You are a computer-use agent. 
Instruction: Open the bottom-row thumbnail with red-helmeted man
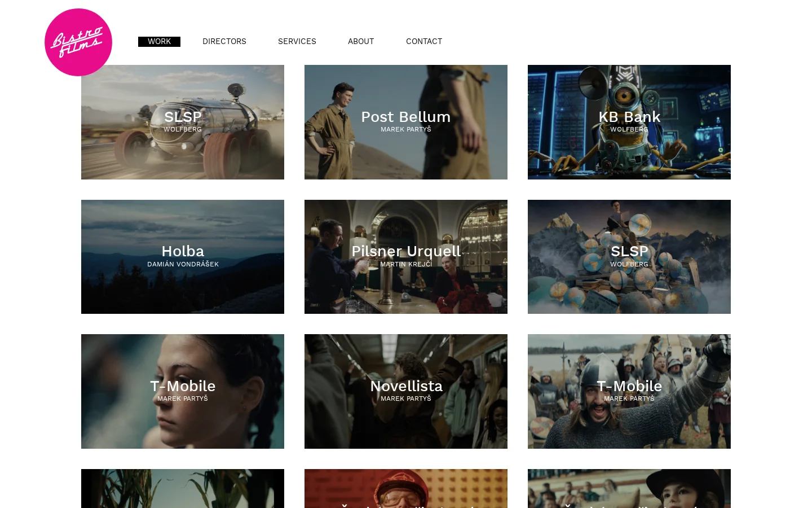click(x=406, y=488)
